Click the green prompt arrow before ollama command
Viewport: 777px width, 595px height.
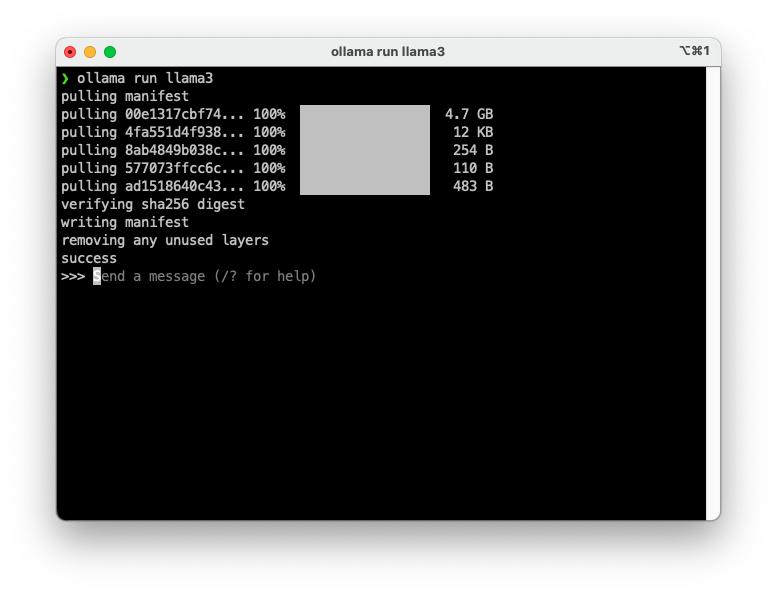(x=65, y=78)
